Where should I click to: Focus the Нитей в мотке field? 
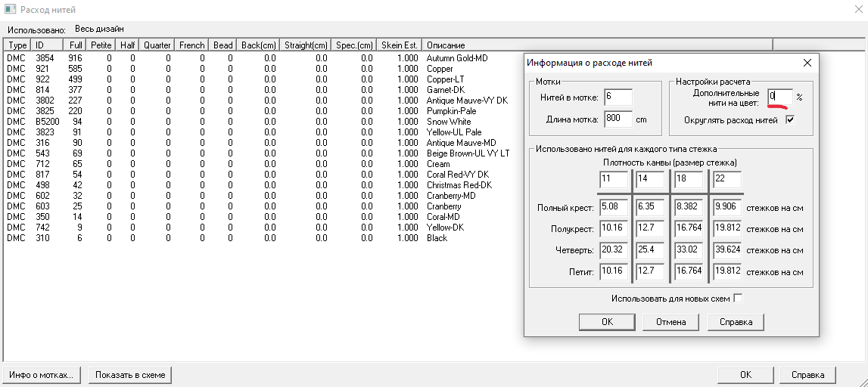coord(618,98)
